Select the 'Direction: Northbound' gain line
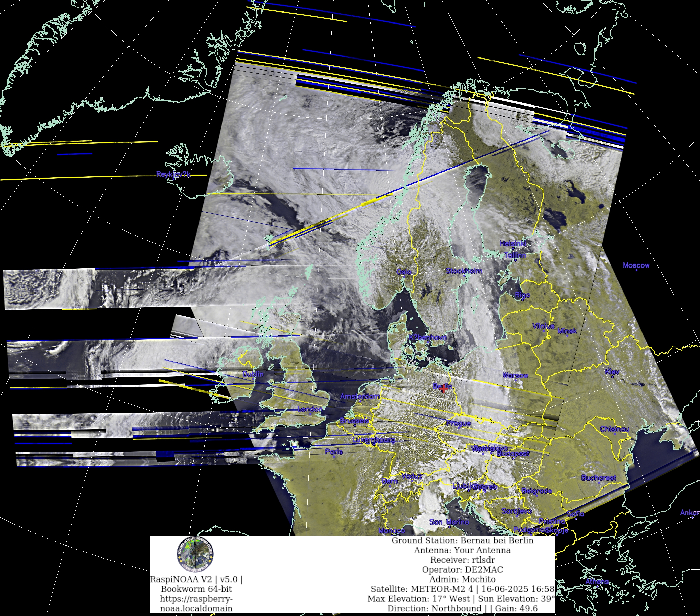 (462, 609)
